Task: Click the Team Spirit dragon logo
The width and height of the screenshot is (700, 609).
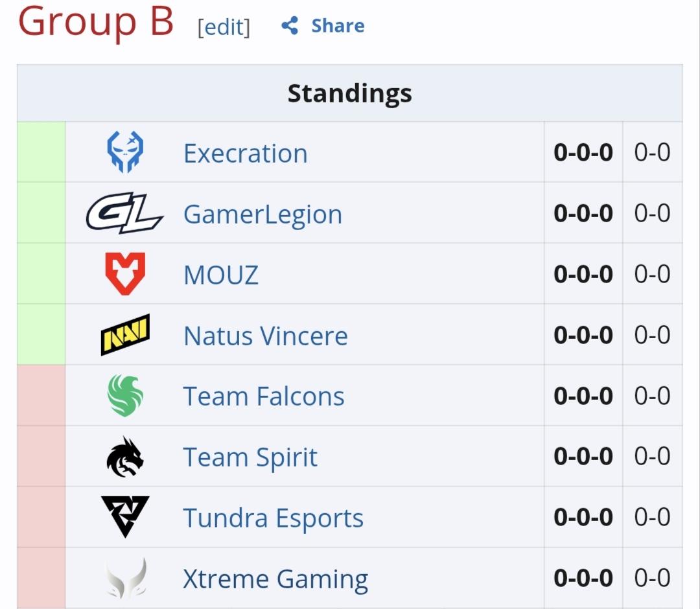Action: pyautogui.click(x=125, y=456)
